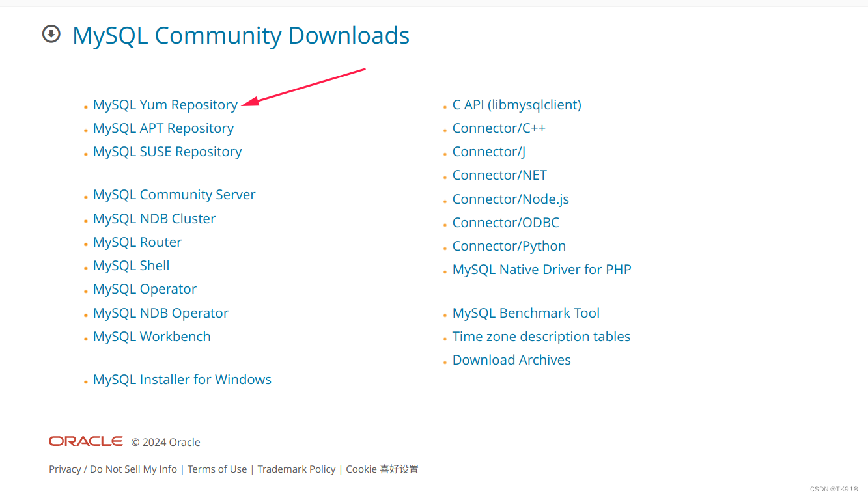Image resolution: width=868 pixels, height=498 pixels.
Task: Visit the MySQL Benchmark Tool page
Action: [526, 313]
